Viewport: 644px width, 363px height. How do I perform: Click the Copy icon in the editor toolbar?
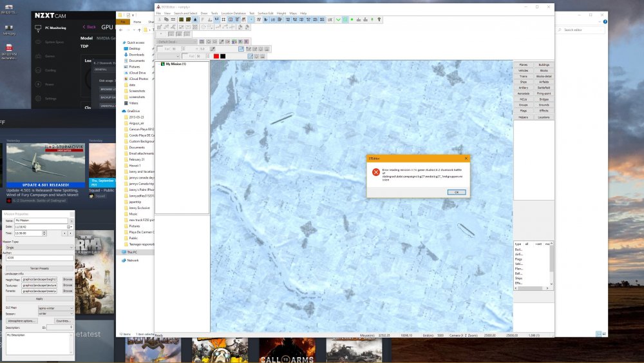pos(166,20)
